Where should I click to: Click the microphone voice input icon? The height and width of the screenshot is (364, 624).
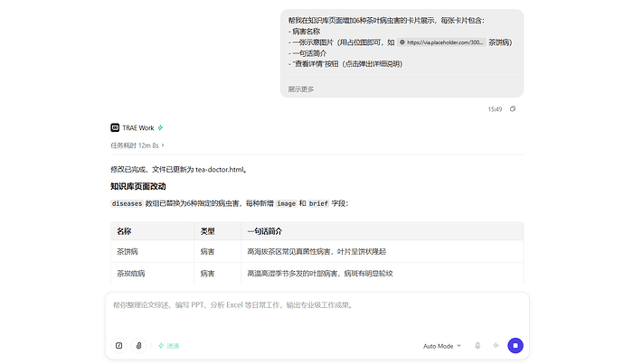477,345
